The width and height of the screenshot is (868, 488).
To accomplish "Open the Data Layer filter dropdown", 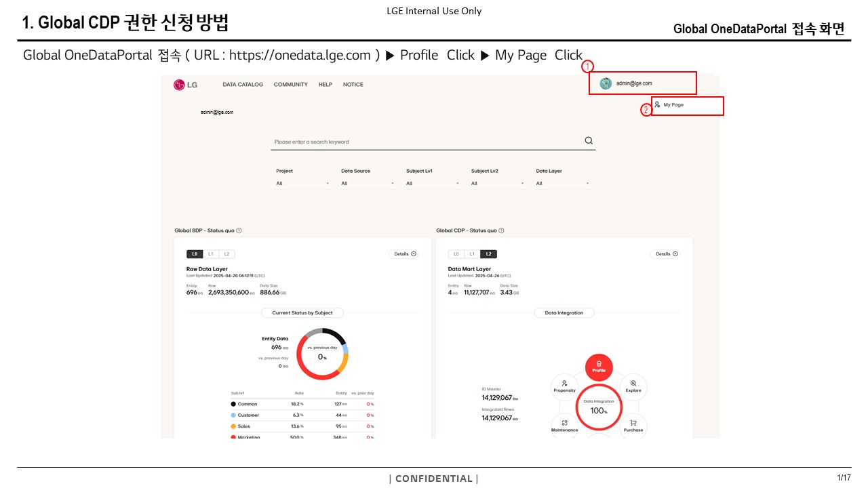I will tap(562, 184).
